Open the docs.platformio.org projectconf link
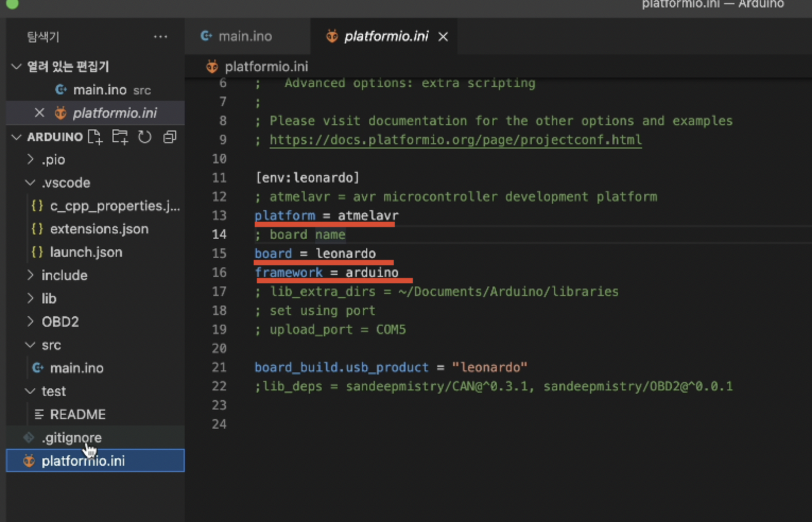Screen dimensions: 812x522 (x=455, y=140)
